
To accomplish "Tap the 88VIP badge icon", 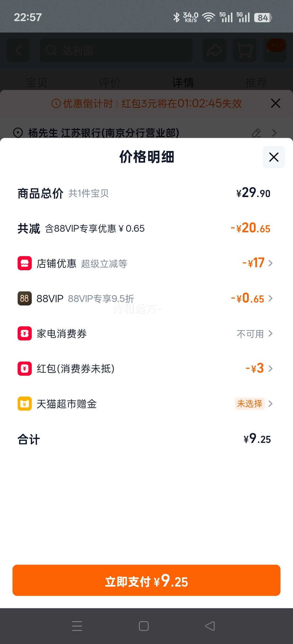I will (25, 298).
